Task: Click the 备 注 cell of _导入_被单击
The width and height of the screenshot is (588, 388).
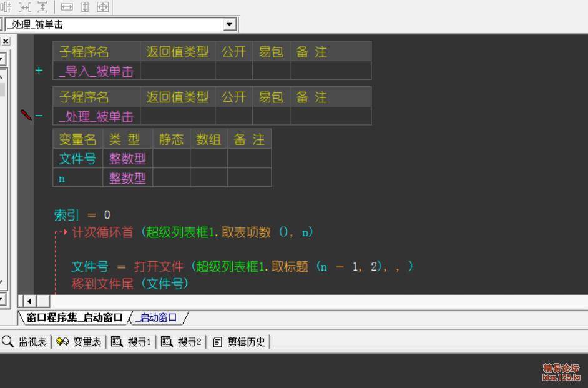Action: coord(331,71)
